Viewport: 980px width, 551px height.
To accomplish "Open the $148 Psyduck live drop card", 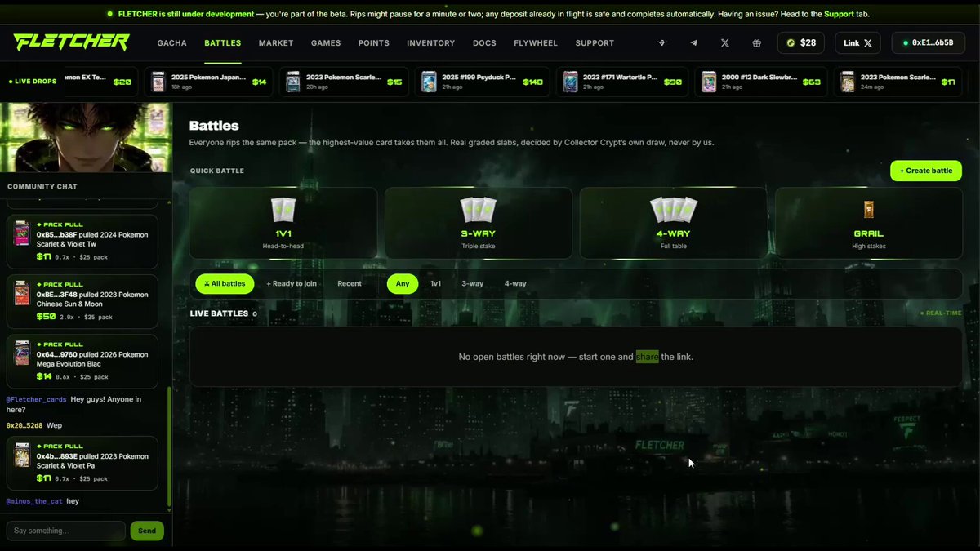I will pyautogui.click(x=482, y=82).
